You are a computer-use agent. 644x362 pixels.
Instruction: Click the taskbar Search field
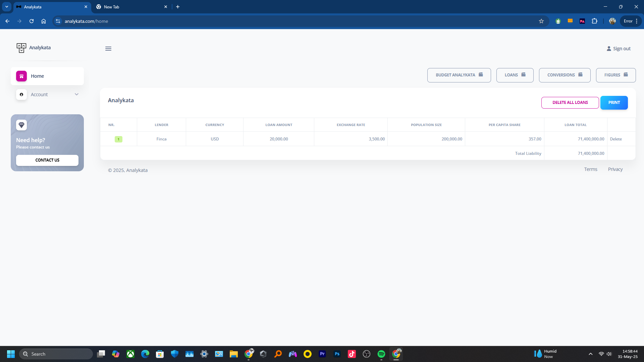[56, 354]
